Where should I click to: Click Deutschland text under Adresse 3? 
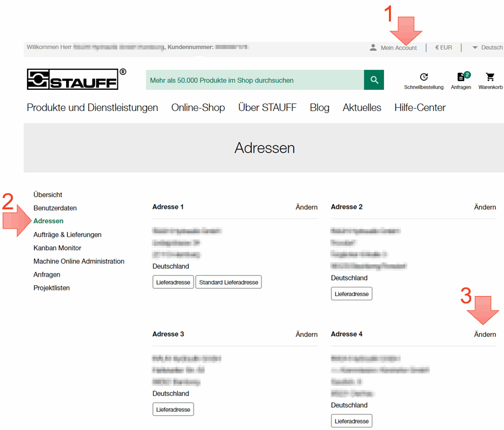pyautogui.click(x=171, y=393)
